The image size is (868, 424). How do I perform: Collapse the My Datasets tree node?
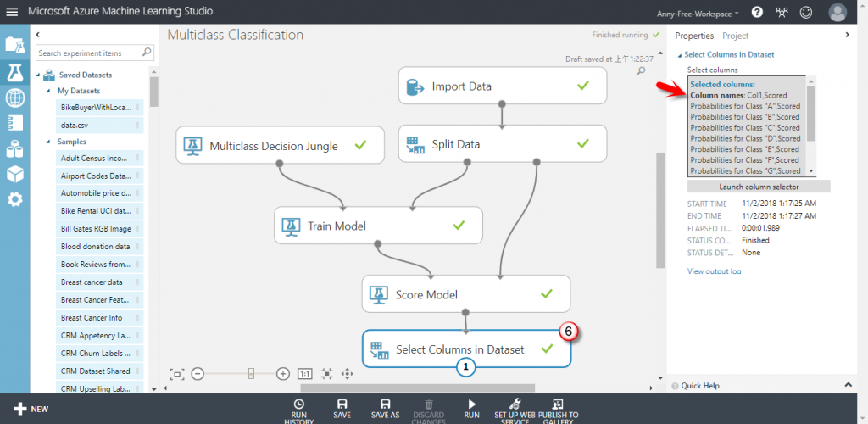[48, 91]
